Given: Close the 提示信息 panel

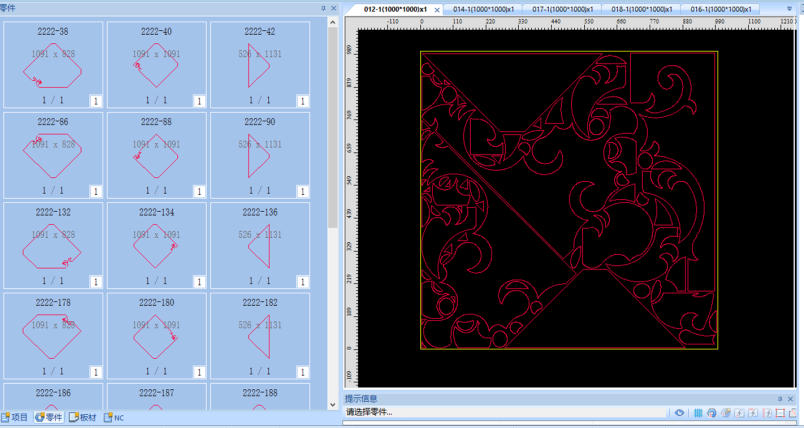Looking at the screenshot, I should [790, 399].
